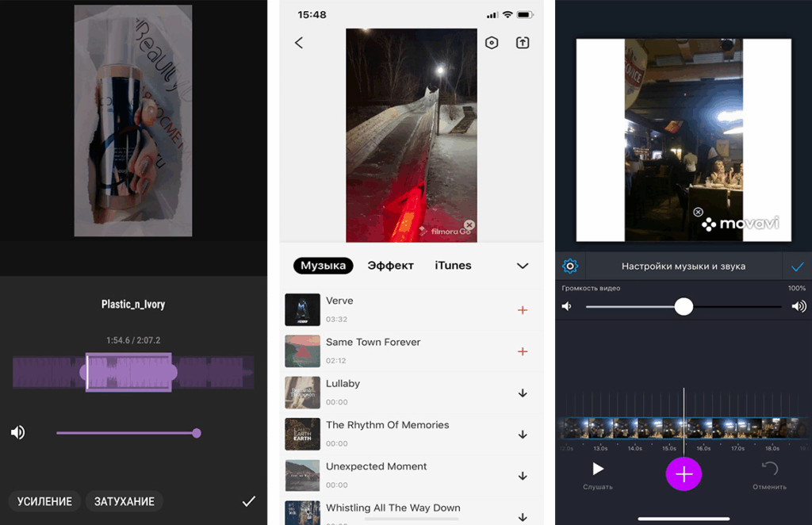This screenshot has height=525, width=812.
Task: Go back with the Filmora back arrow
Action: click(x=299, y=43)
